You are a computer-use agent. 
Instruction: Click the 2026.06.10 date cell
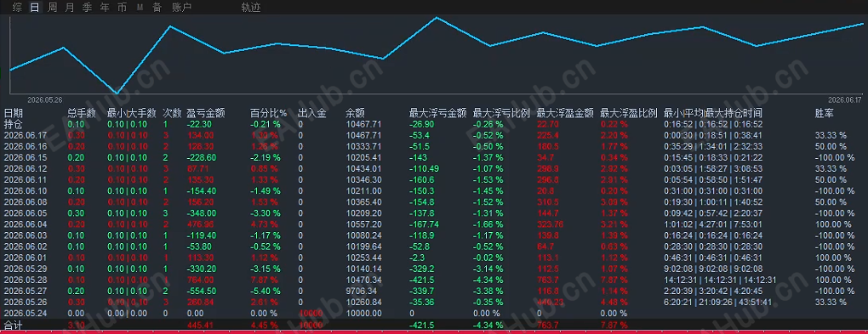(25, 190)
